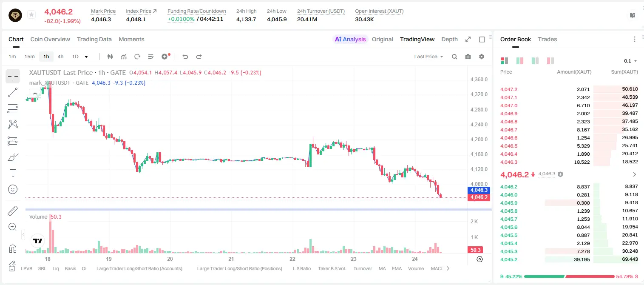644x285 pixels.
Task: Switch to the Trades tab
Action: click(x=548, y=39)
